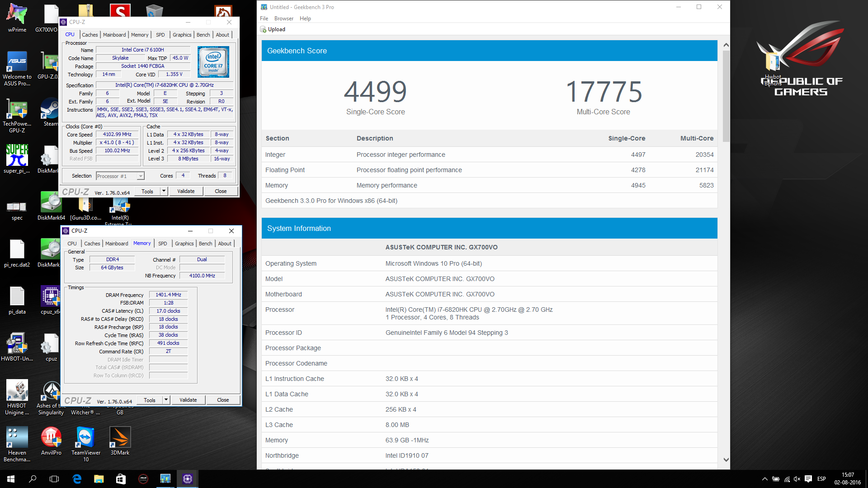The width and height of the screenshot is (868, 488).
Task: Open the DiskMark64 desktop shortcut
Action: point(51,206)
